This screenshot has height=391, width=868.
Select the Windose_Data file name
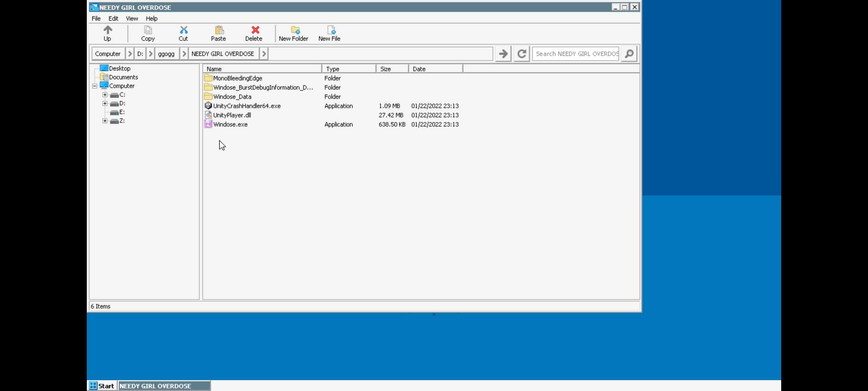pos(232,97)
